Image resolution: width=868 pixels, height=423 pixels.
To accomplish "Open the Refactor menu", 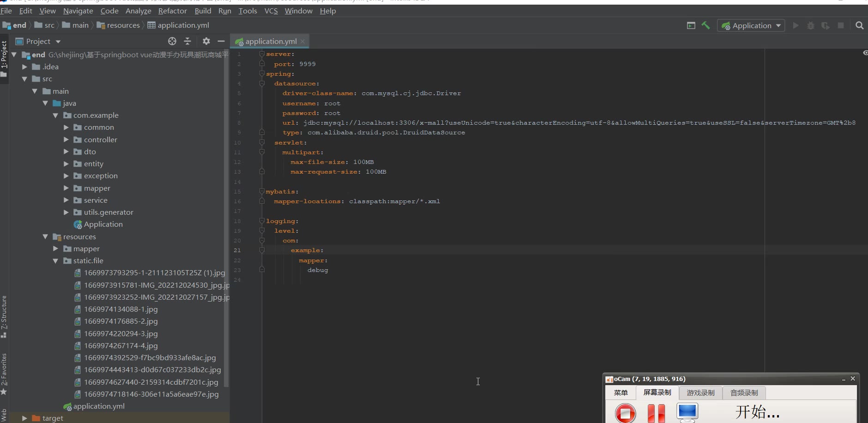I will [x=173, y=11].
